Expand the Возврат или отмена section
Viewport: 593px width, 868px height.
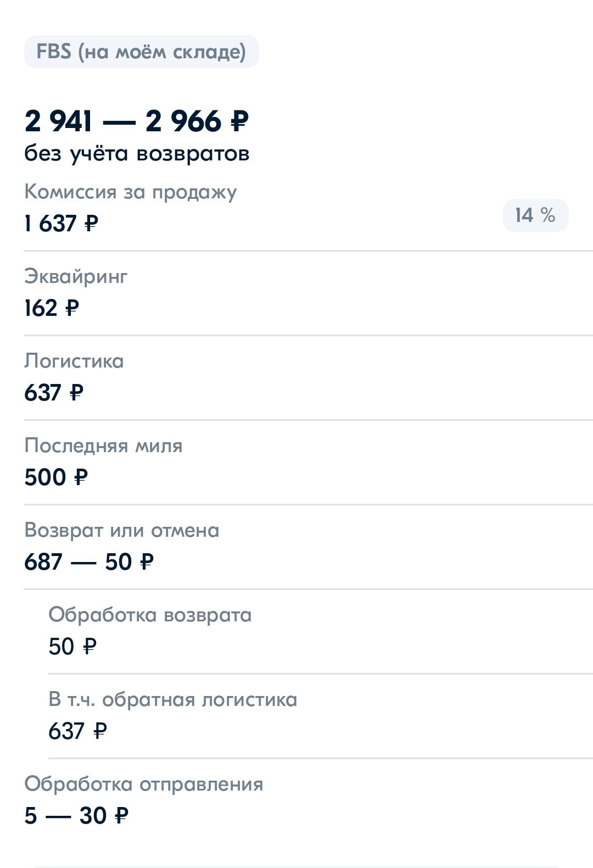click(122, 530)
